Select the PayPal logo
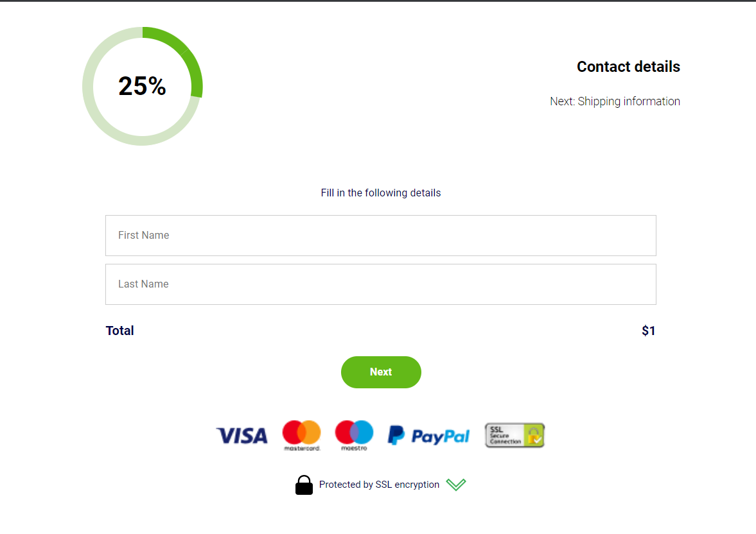This screenshot has height=534, width=756. [x=428, y=436]
